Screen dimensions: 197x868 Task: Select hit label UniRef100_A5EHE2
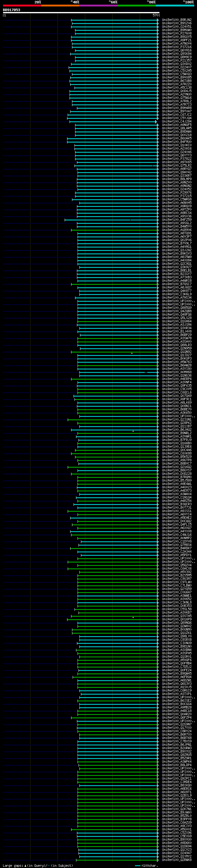(x=177, y=518)
